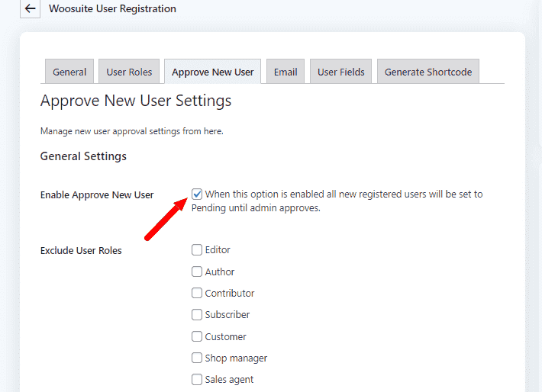This screenshot has width=542, height=392.
Task: Click the Enable Approve New User label
Action: click(97, 194)
